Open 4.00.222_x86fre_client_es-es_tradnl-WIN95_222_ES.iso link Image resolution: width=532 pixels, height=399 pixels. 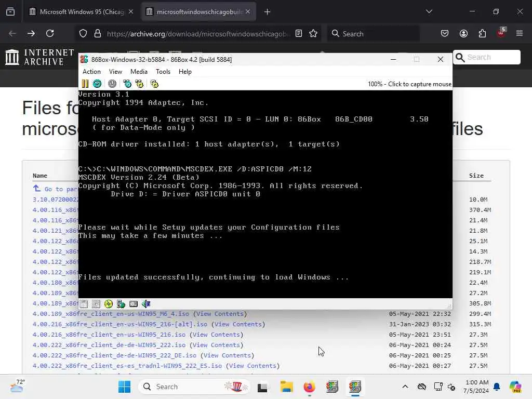[x=127, y=366]
